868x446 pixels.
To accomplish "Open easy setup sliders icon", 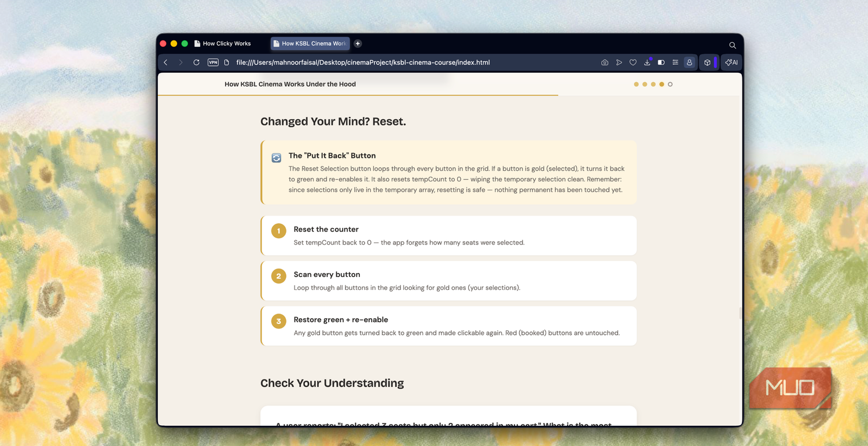I will coord(675,62).
